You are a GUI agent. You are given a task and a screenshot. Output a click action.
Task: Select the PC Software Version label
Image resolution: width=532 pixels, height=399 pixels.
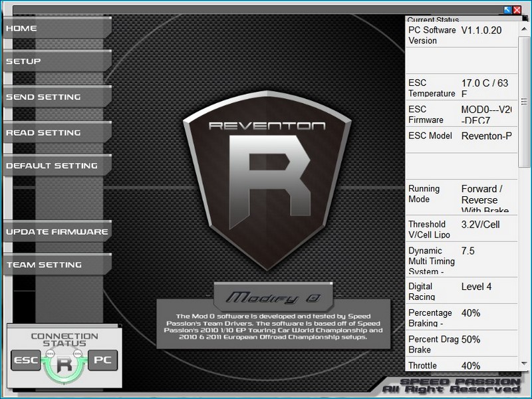coord(432,35)
